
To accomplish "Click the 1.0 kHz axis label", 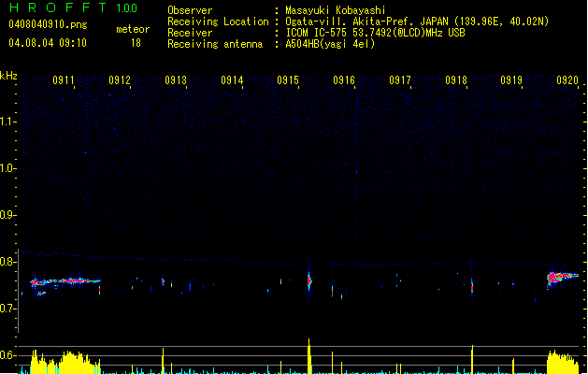I will (x=7, y=168).
